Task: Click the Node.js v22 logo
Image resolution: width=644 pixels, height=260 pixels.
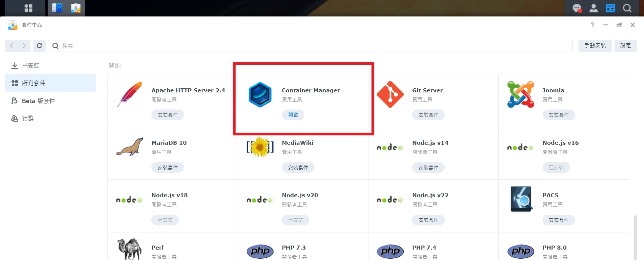Action: 390,200
